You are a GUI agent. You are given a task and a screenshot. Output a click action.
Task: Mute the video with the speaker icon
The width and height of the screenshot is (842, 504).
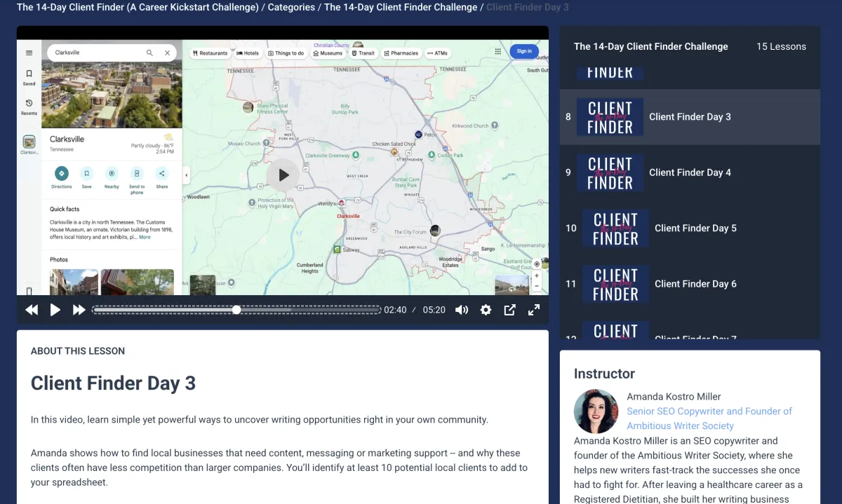(461, 310)
